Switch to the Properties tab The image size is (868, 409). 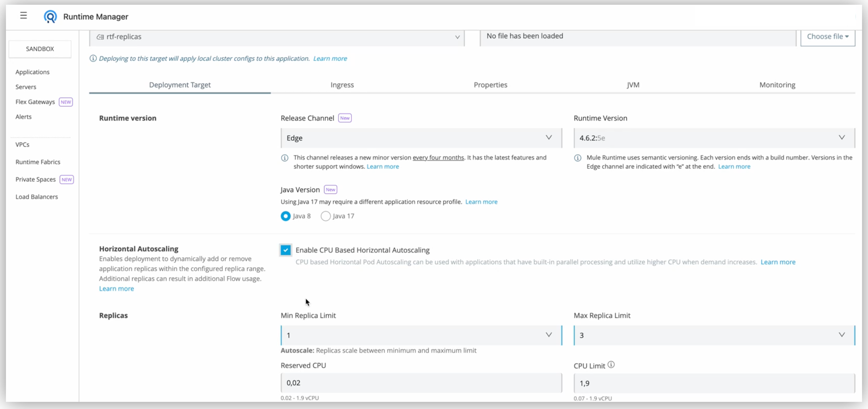coord(490,85)
